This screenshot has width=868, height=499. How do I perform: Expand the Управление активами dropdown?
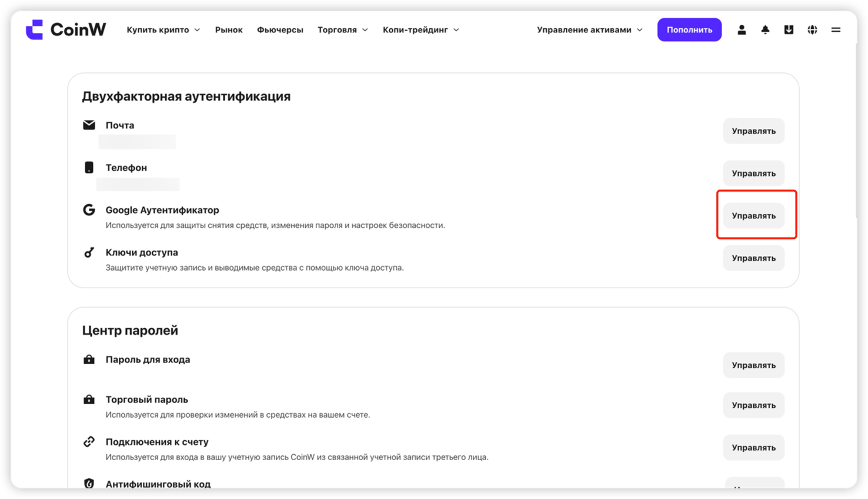pyautogui.click(x=590, y=29)
